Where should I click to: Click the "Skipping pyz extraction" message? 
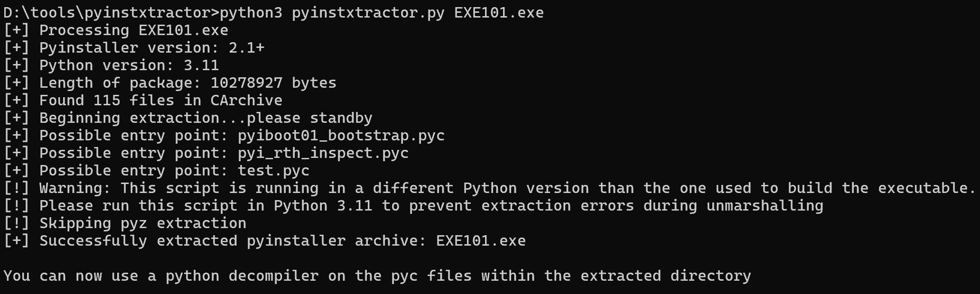(142, 223)
